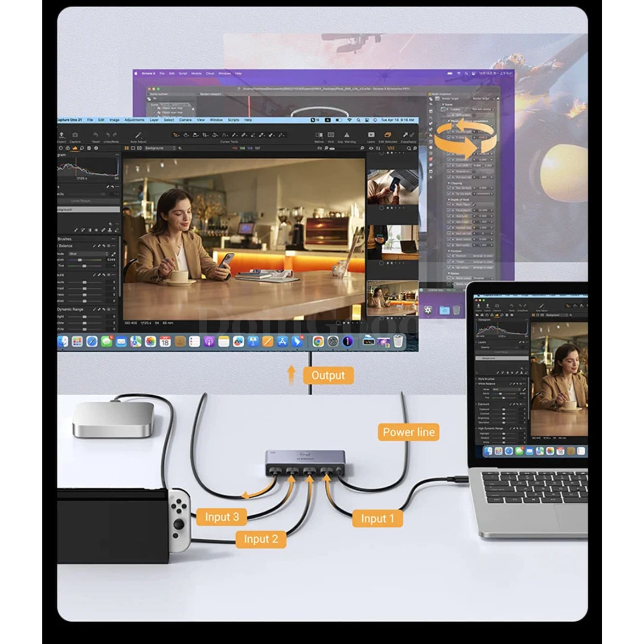644x644 pixels.
Task: Click the Edit Selected orange icon
Action: (x=387, y=135)
